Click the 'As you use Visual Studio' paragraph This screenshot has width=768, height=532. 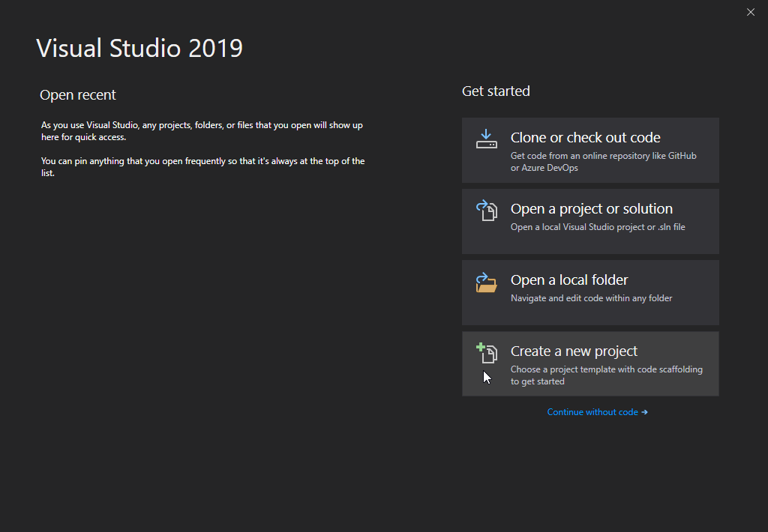[202, 131]
